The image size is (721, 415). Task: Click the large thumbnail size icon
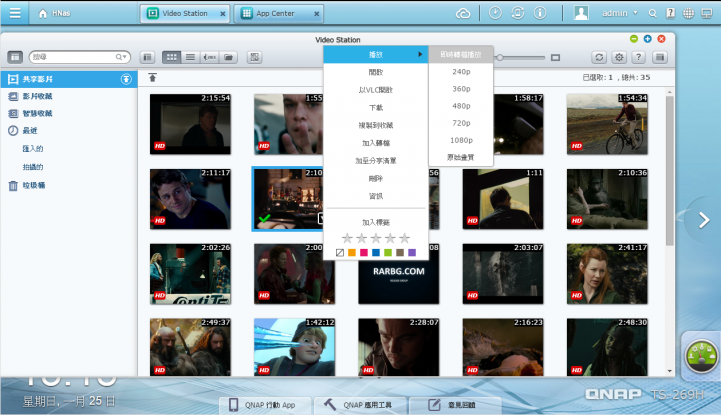(555, 57)
